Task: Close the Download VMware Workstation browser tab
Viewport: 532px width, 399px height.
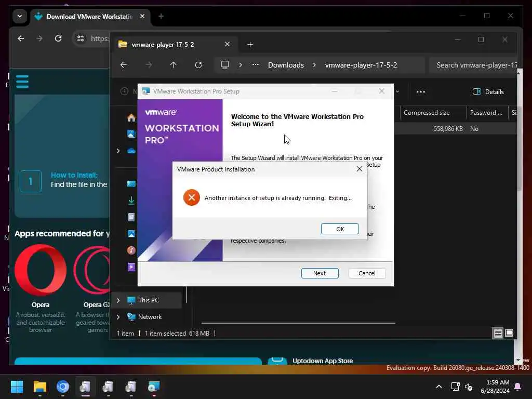Action: pyautogui.click(x=142, y=16)
